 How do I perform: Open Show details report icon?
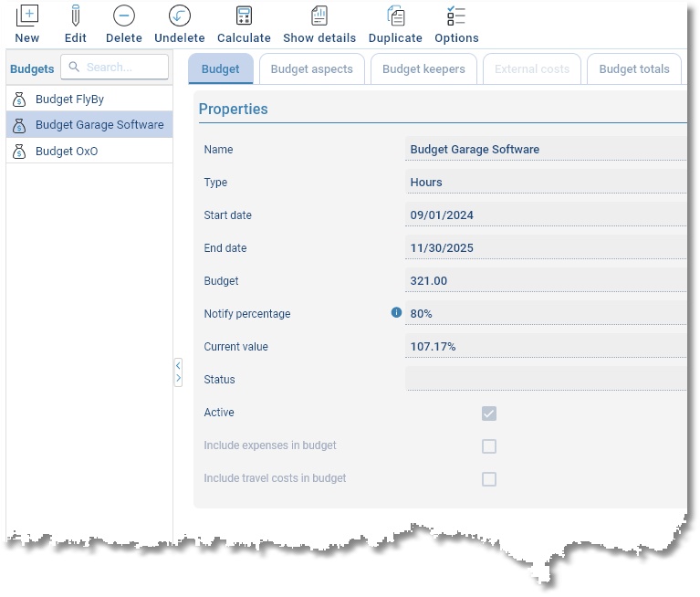tap(319, 16)
